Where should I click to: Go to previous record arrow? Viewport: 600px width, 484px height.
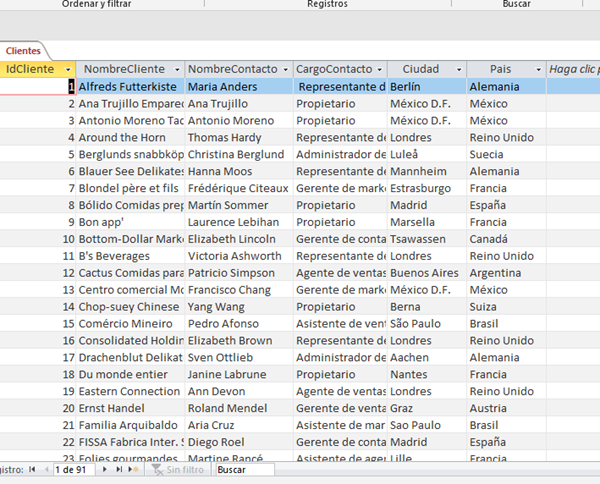pyautogui.click(x=46, y=469)
